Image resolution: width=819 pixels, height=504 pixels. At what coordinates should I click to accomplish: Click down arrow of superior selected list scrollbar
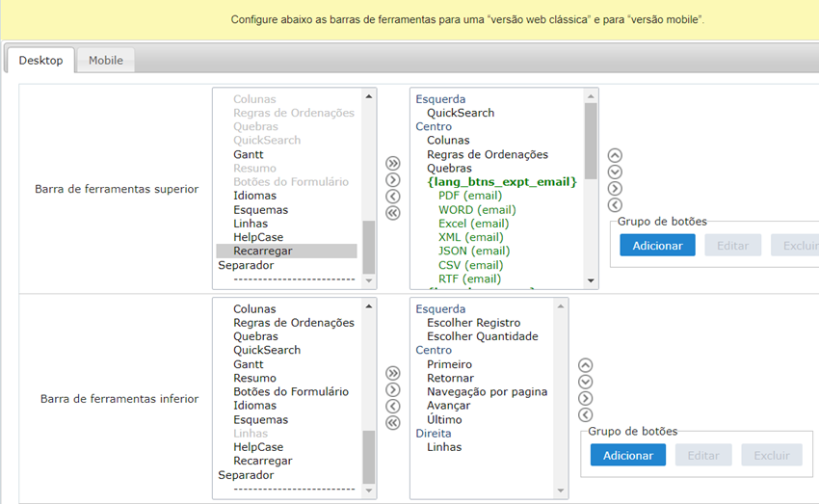click(591, 281)
